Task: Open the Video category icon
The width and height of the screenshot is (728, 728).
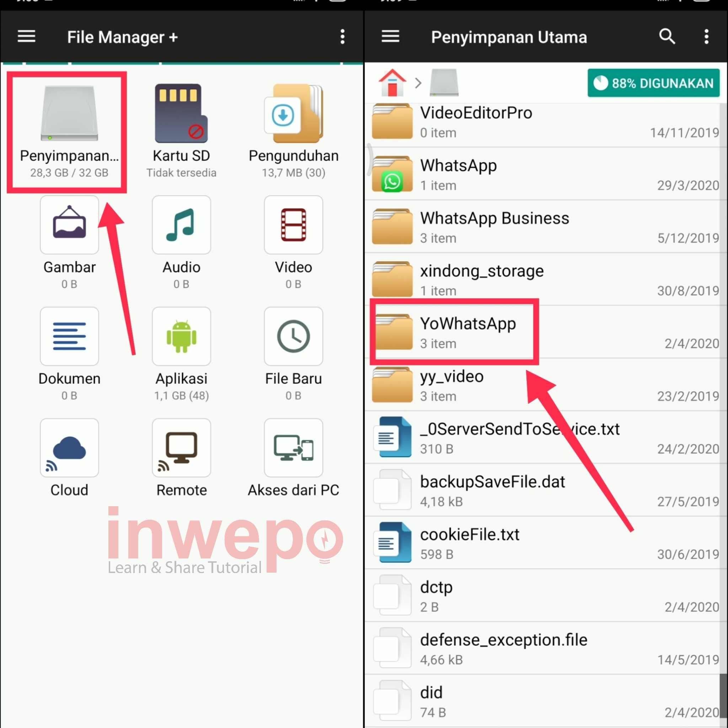Action: (294, 225)
